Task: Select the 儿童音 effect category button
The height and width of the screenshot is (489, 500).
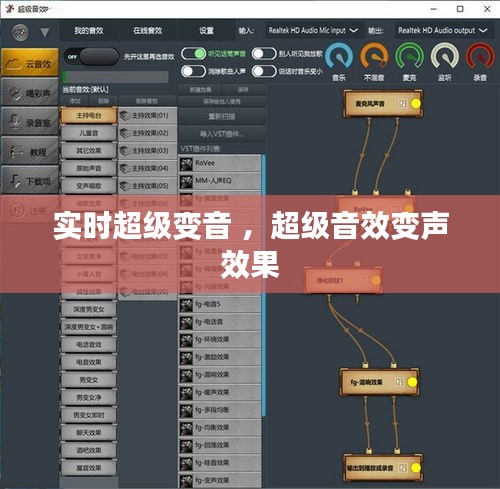Action: tap(89, 133)
